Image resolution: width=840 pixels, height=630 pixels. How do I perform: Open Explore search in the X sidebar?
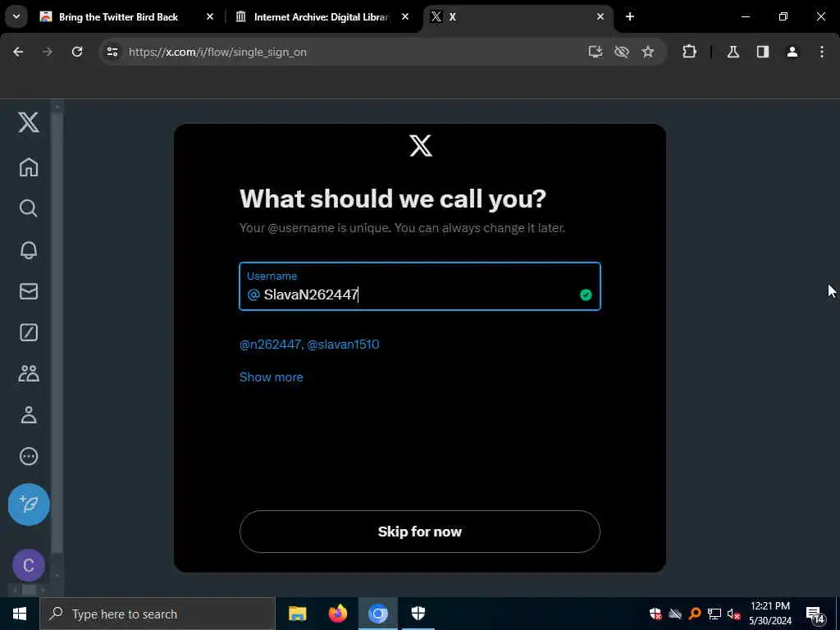point(29,208)
